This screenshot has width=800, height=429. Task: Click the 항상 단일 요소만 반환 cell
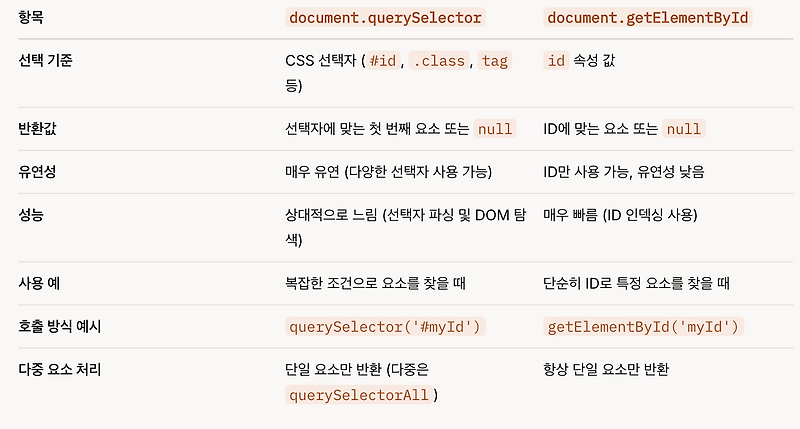606,369
